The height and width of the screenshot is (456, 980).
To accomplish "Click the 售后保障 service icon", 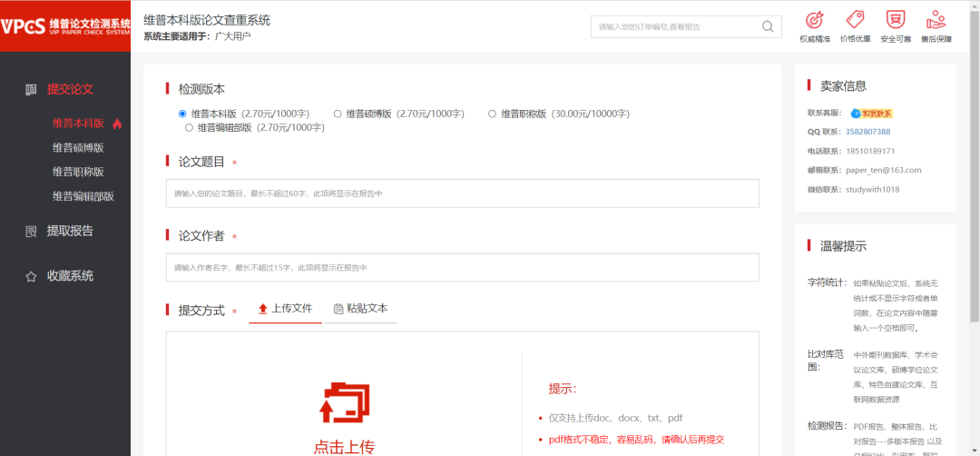I will [x=936, y=19].
